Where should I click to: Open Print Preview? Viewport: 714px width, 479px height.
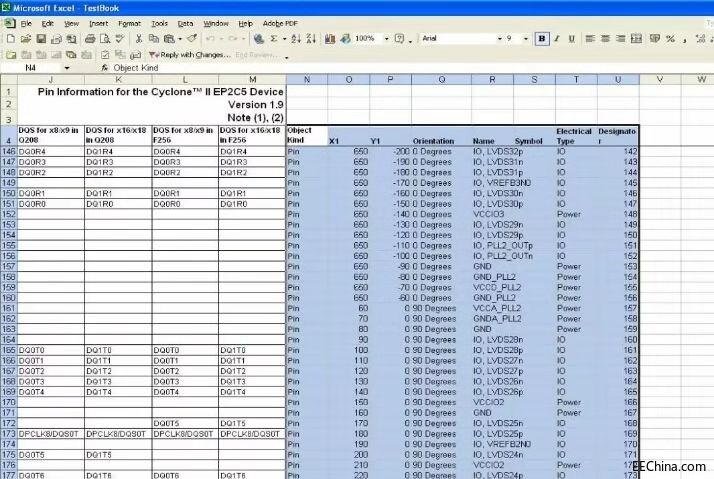click(105, 39)
